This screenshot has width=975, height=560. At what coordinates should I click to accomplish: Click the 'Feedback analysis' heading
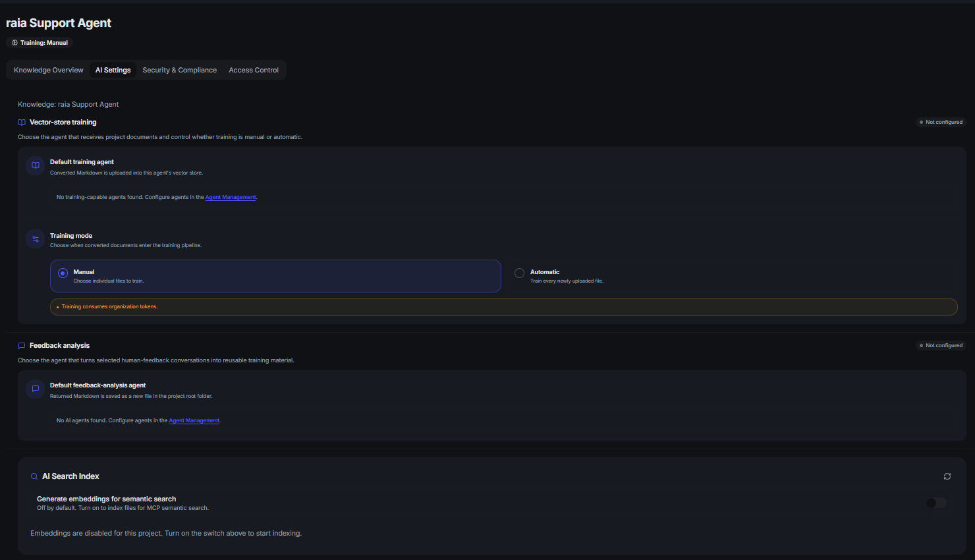pyautogui.click(x=59, y=345)
